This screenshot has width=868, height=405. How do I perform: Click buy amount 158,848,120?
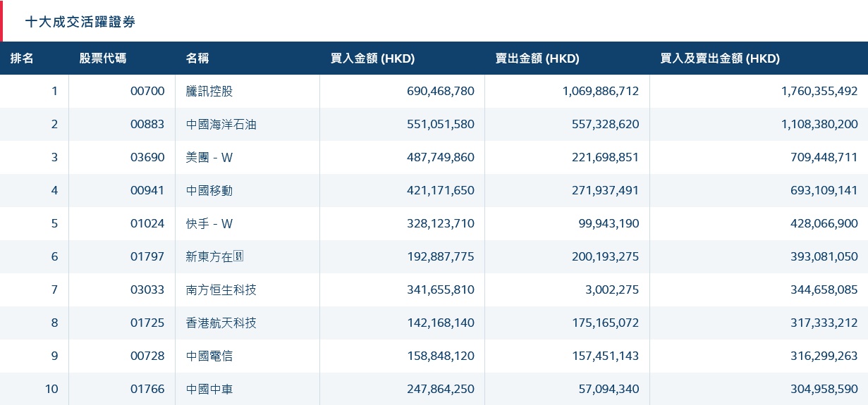441,356
